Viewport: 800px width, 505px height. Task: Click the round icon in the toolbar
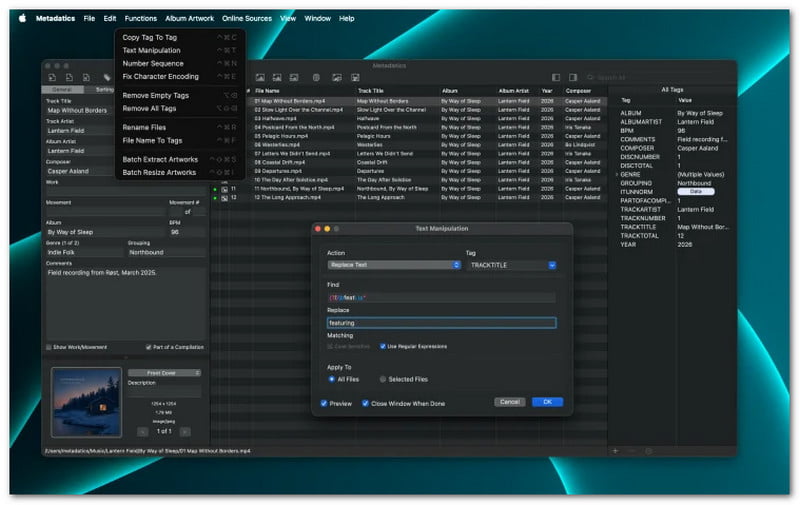pos(316,78)
